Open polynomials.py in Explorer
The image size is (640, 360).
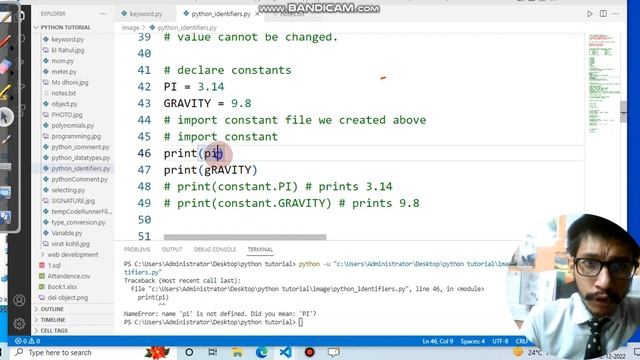pos(73,125)
